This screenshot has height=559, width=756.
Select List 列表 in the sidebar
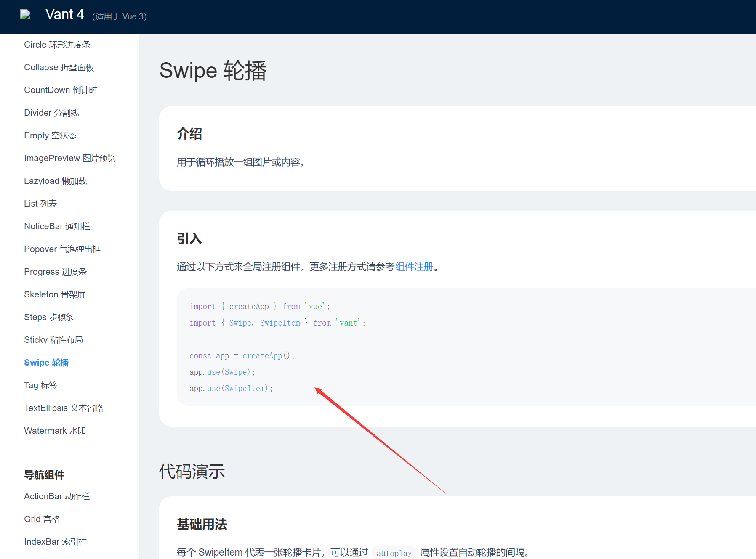(x=40, y=204)
